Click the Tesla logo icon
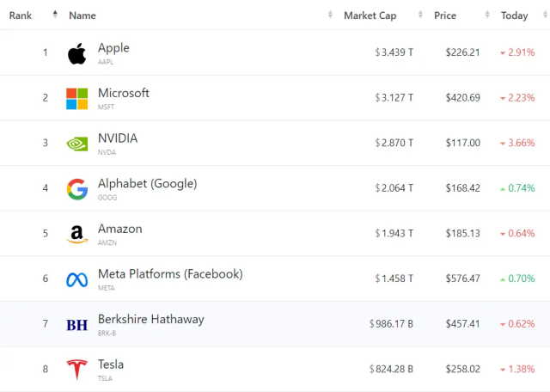 [77, 370]
